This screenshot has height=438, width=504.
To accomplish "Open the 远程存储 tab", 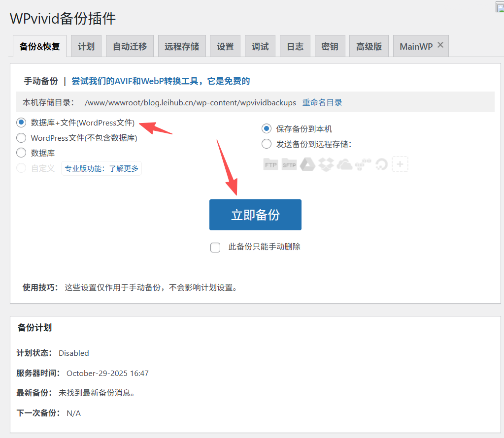I will [x=181, y=46].
